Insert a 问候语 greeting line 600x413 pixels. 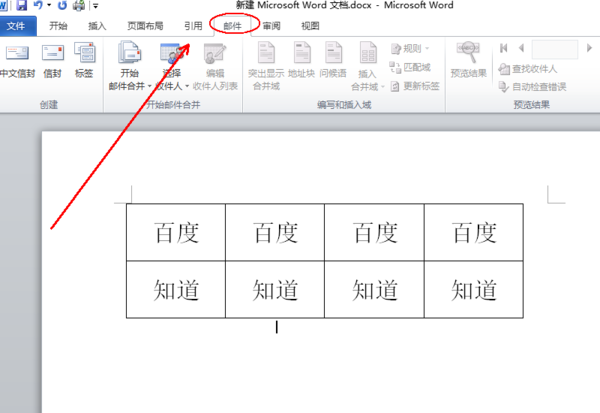coord(333,60)
